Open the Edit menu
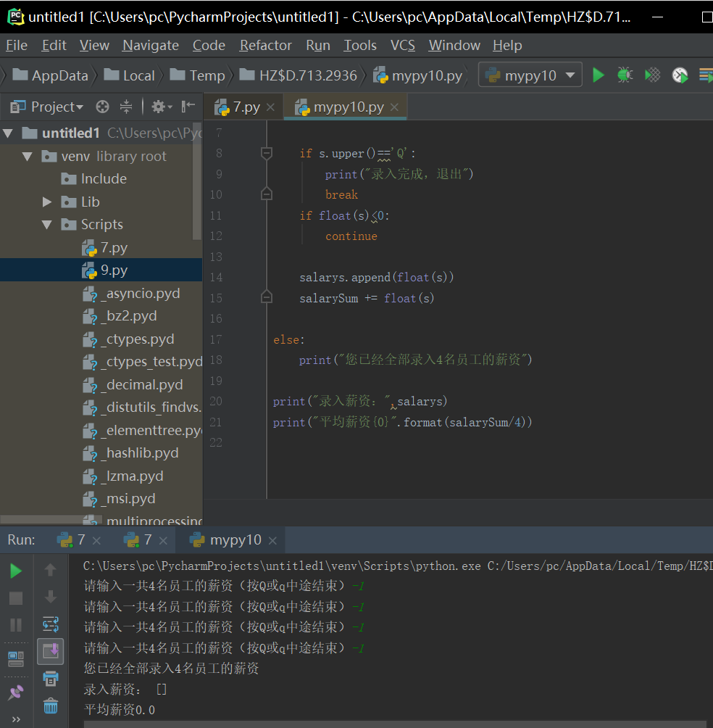 coord(54,46)
